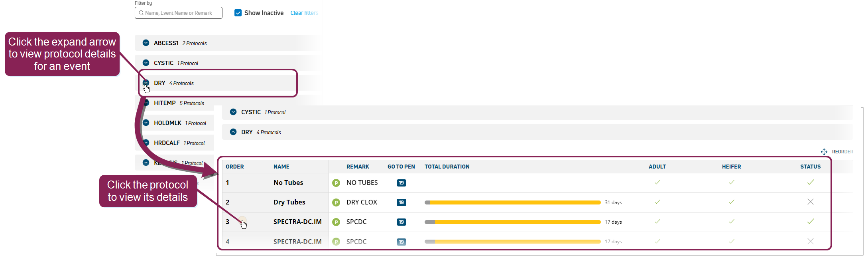Click the Reorder move icon
The height and width of the screenshot is (260, 868).
[824, 152]
